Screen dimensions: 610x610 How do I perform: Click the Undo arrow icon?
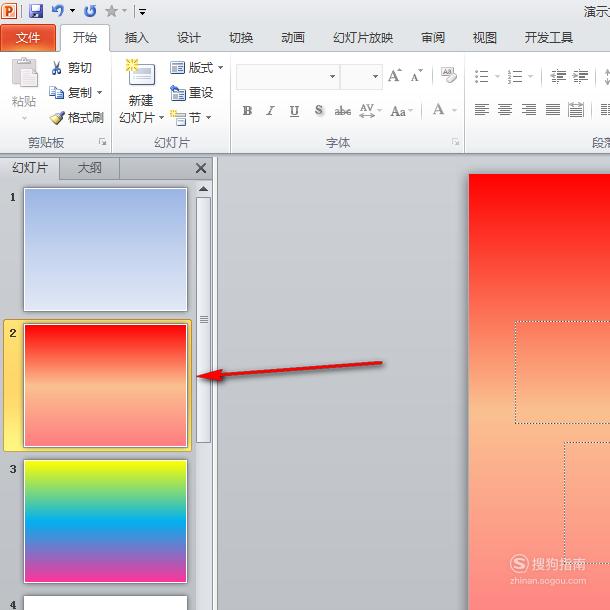click(x=58, y=11)
